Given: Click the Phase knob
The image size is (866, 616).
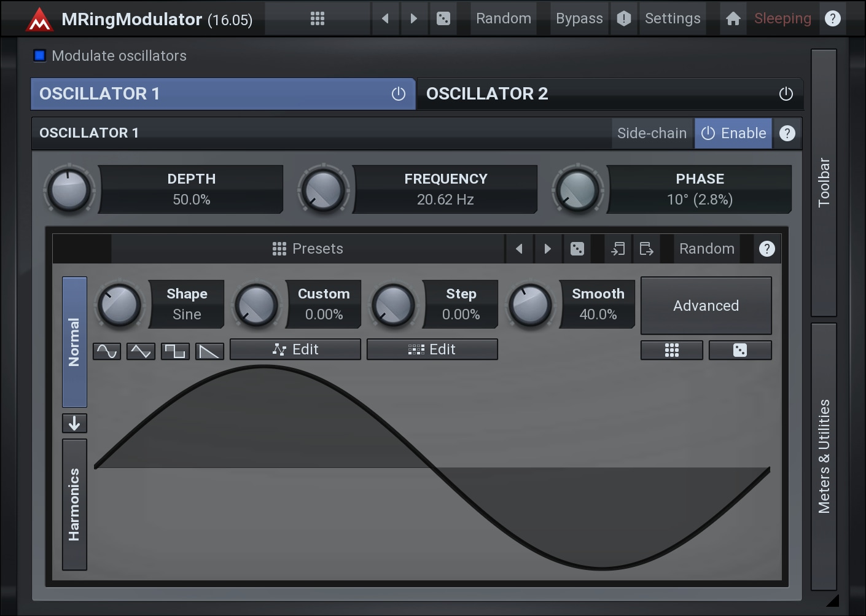Looking at the screenshot, I should pyautogui.click(x=578, y=189).
